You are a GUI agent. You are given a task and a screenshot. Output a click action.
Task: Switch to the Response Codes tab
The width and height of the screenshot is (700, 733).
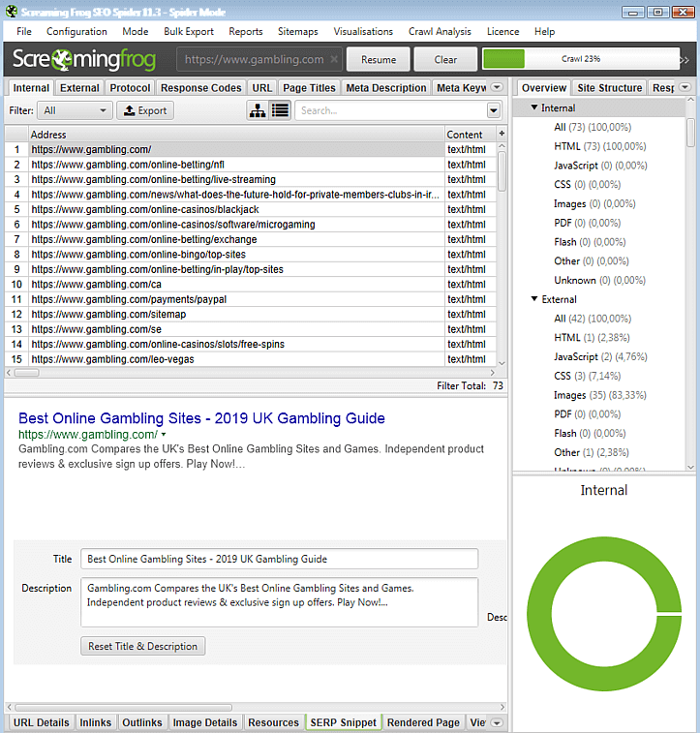click(x=201, y=88)
